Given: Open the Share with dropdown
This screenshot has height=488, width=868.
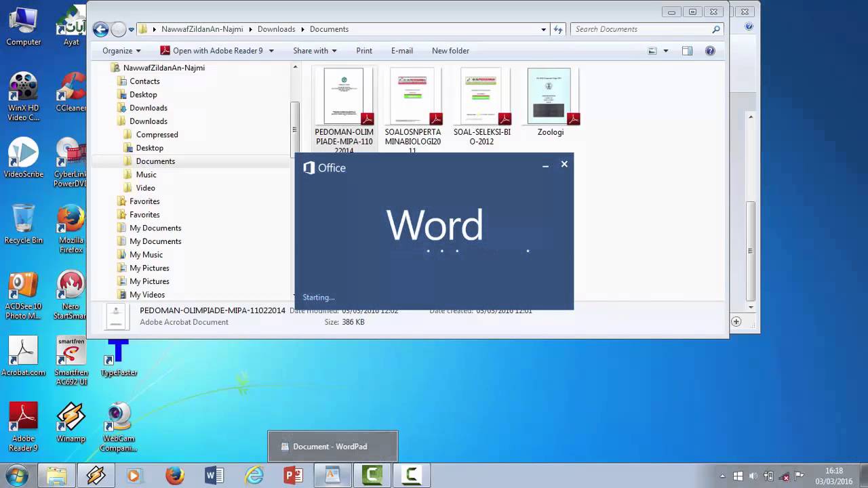Looking at the screenshot, I should tap(315, 51).
